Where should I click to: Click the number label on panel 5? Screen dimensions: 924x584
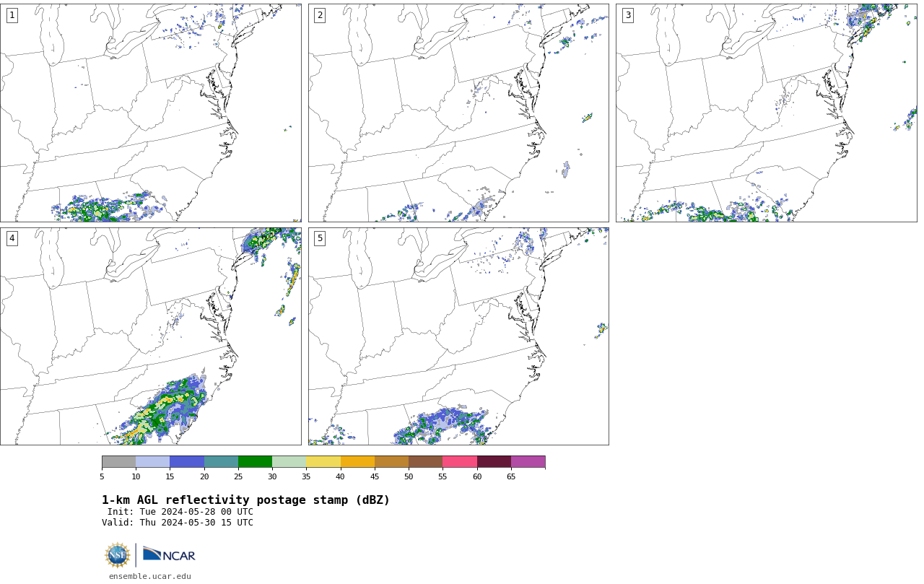[x=320, y=238]
